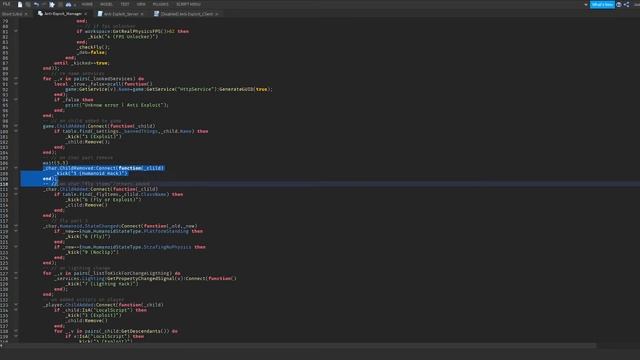Click the until _kicked==true line
Image resolution: width=640 pixels, height=360 pixels.
(x=82, y=63)
